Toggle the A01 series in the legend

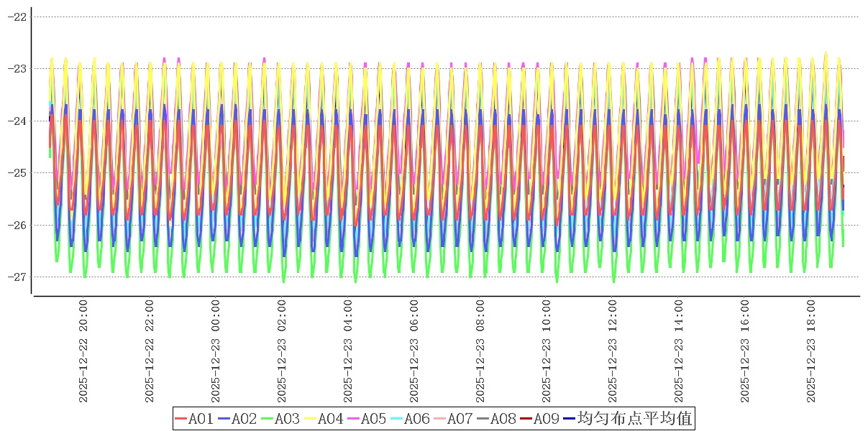click(194, 419)
